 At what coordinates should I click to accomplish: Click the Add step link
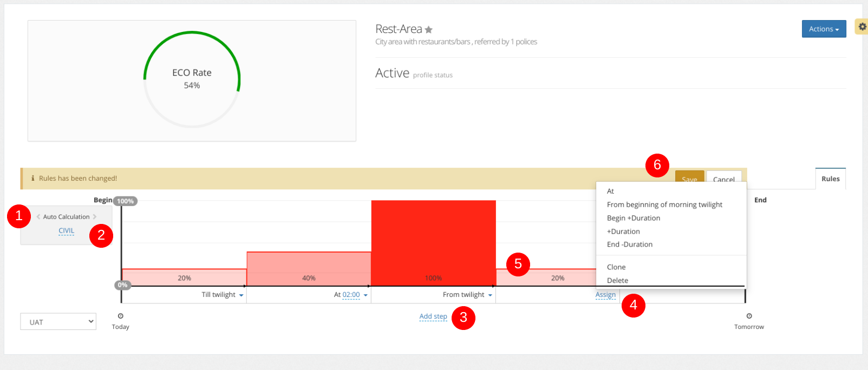click(x=433, y=316)
